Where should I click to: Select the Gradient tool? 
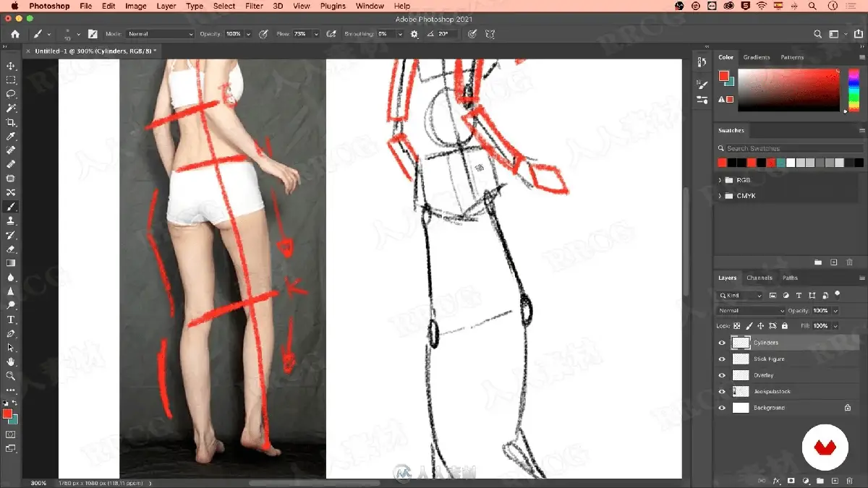(x=11, y=263)
